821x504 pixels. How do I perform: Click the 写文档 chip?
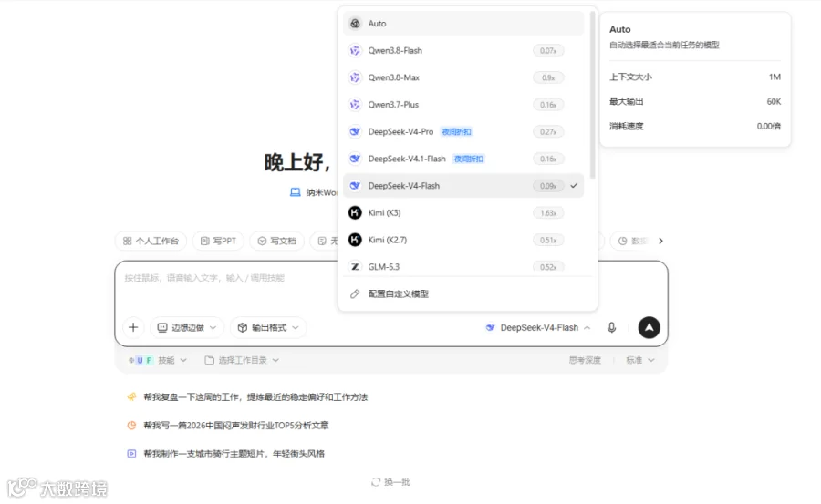277,242
